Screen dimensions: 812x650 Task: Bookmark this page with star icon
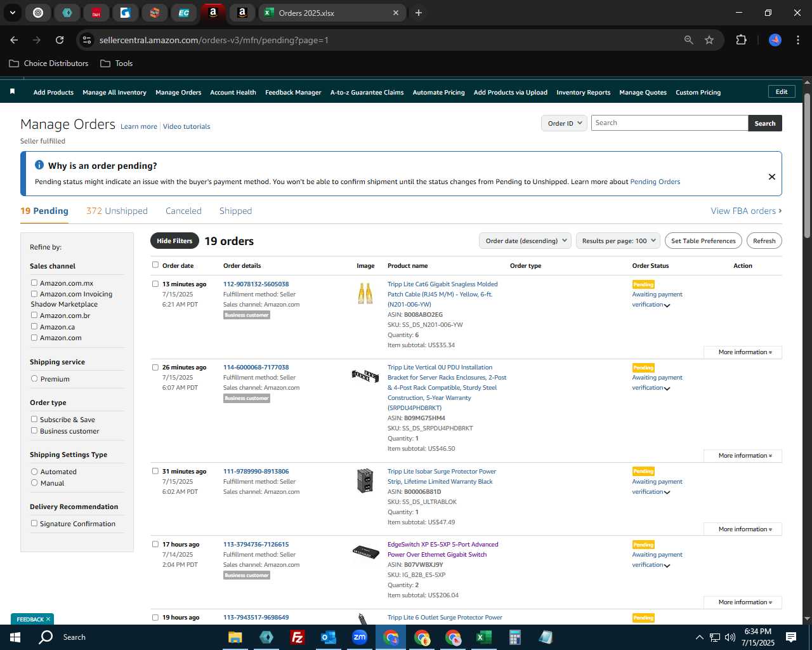coord(709,40)
